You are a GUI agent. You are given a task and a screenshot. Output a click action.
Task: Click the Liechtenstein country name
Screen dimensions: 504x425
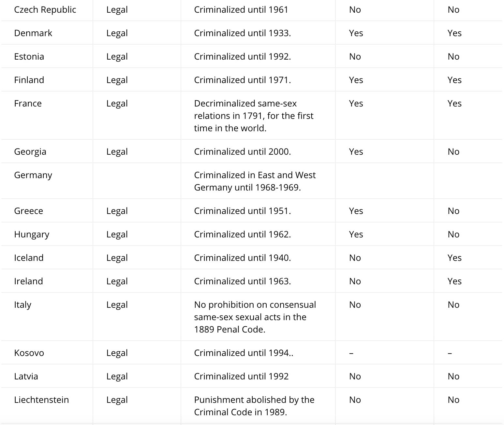(x=41, y=400)
